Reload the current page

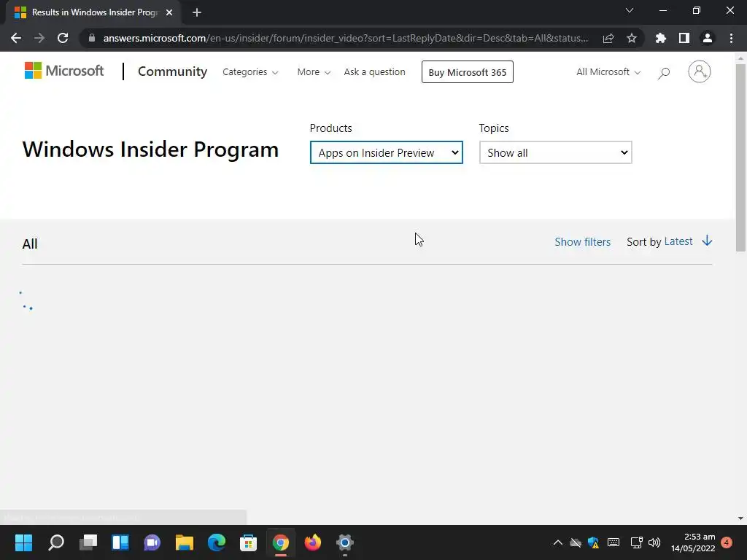(x=63, y=38)
